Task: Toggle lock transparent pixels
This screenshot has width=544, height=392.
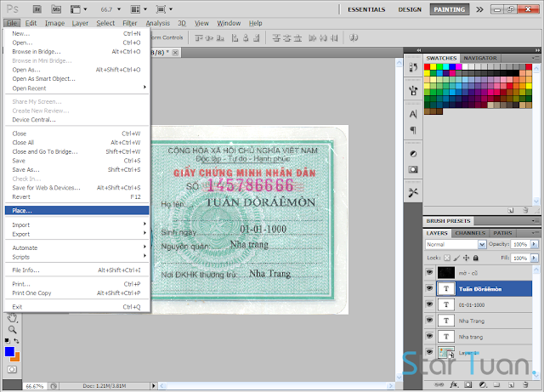Action: (x=447, y=258)
